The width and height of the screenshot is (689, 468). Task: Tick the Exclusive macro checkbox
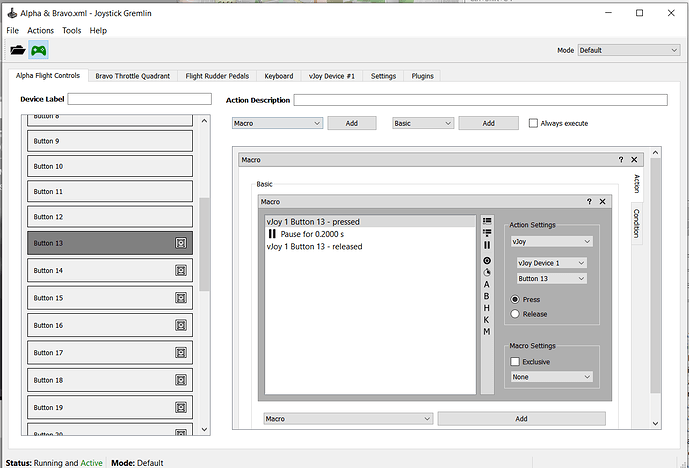tap(515, 362)
